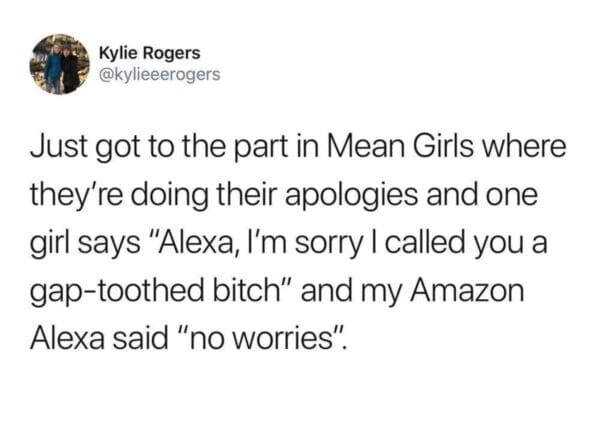Click the word "one" ending the second line
Image resolution: width=600 pixels, height=442 pixels.
[x=512, y=197]
